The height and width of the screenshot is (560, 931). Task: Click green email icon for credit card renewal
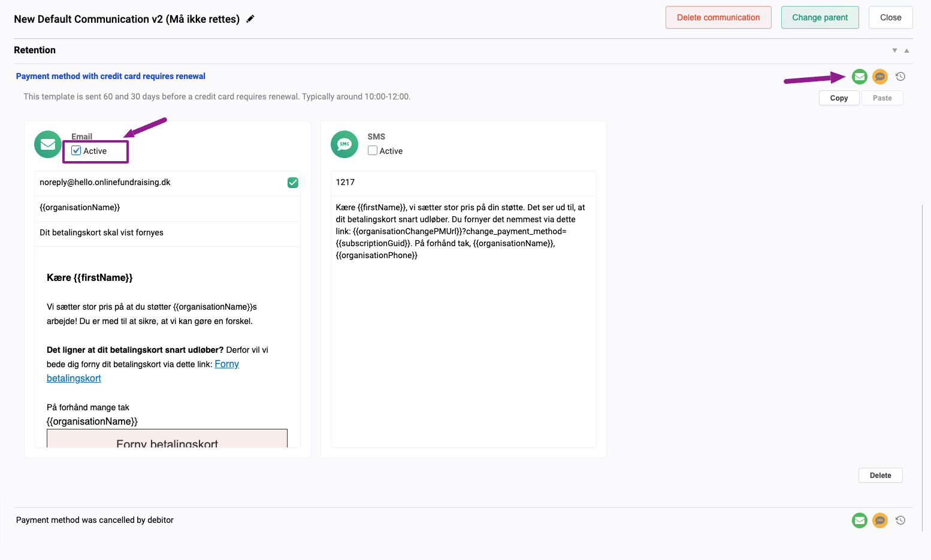tap(860, 77)
